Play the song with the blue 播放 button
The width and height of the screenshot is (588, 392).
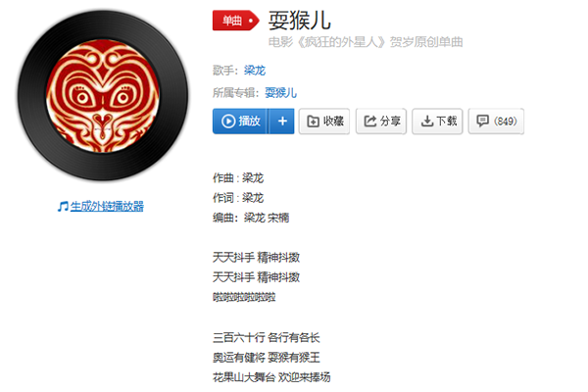coord(240,122)
